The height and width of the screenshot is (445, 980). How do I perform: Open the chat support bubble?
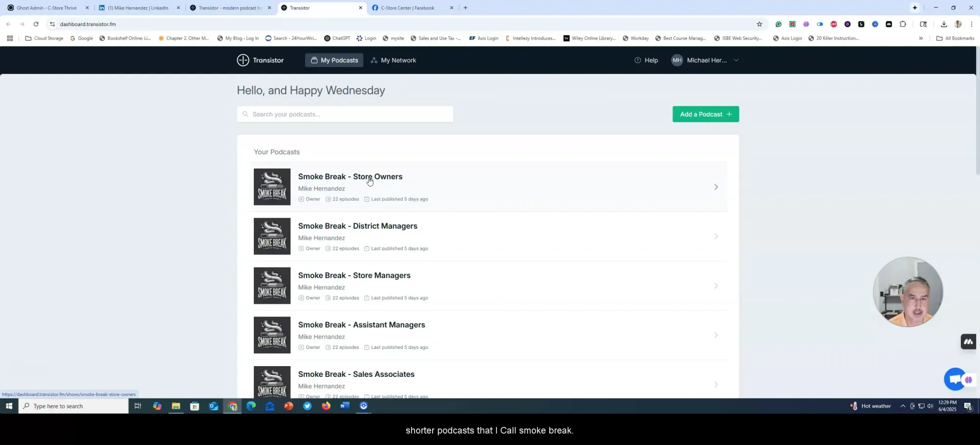955,379
